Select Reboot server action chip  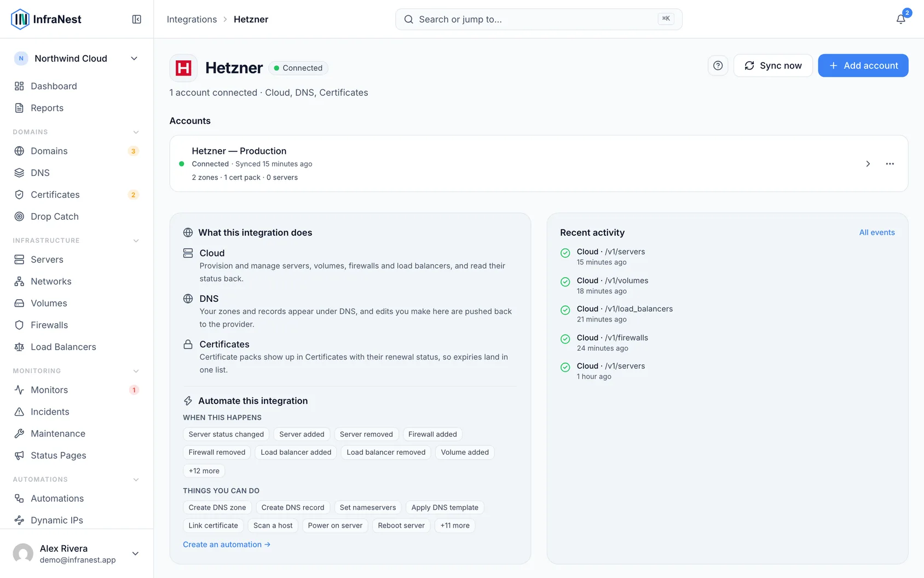(401, 525)
